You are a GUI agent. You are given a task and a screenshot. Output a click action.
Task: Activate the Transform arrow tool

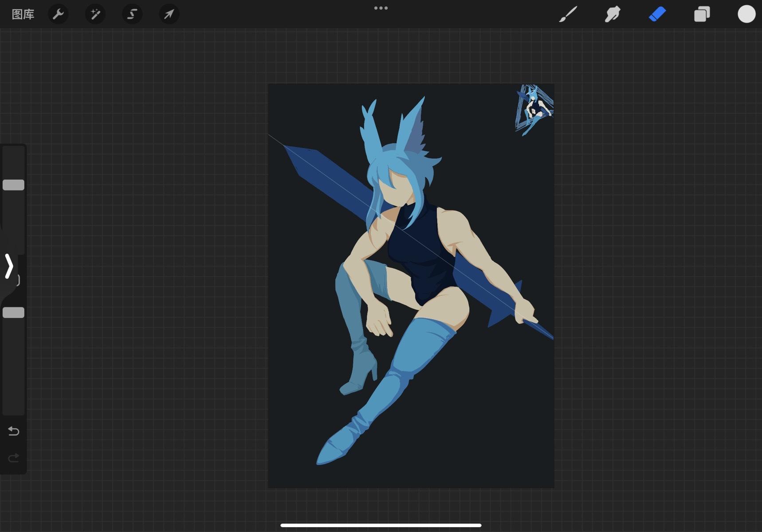[169, 14]
